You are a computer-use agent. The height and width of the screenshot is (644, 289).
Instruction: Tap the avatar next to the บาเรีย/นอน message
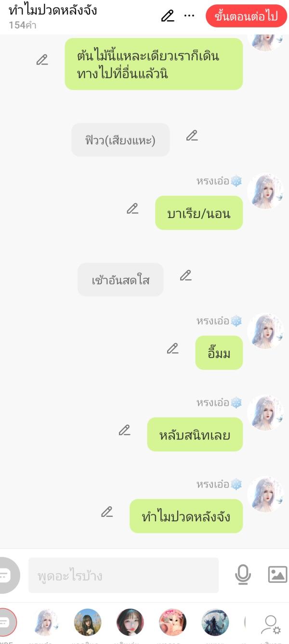(x=265, y=191)
